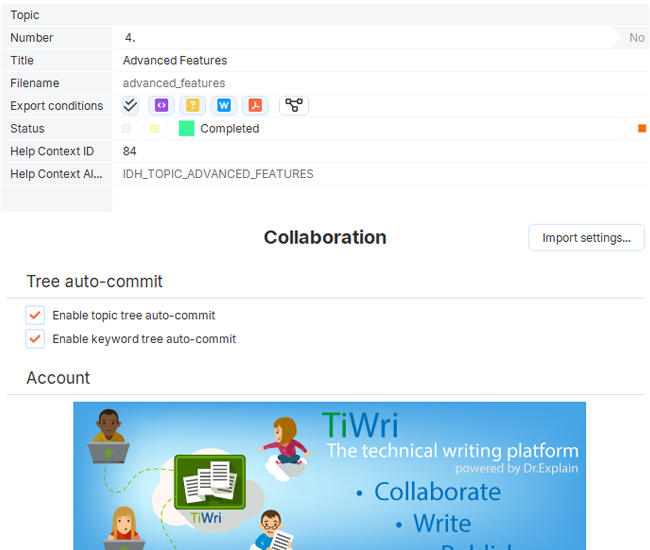Click the Completed status text
The height and width of the screenshot is (550, 650).
tap(230, 128)
